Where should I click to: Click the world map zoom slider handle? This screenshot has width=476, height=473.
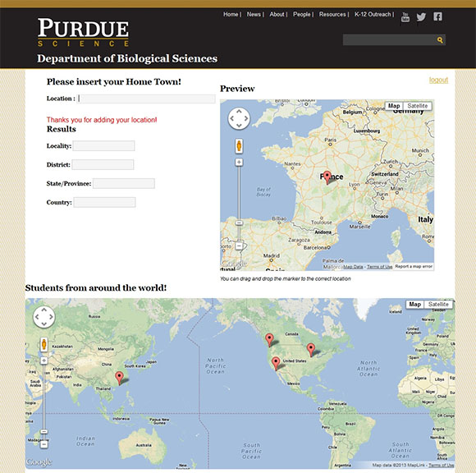44,432
